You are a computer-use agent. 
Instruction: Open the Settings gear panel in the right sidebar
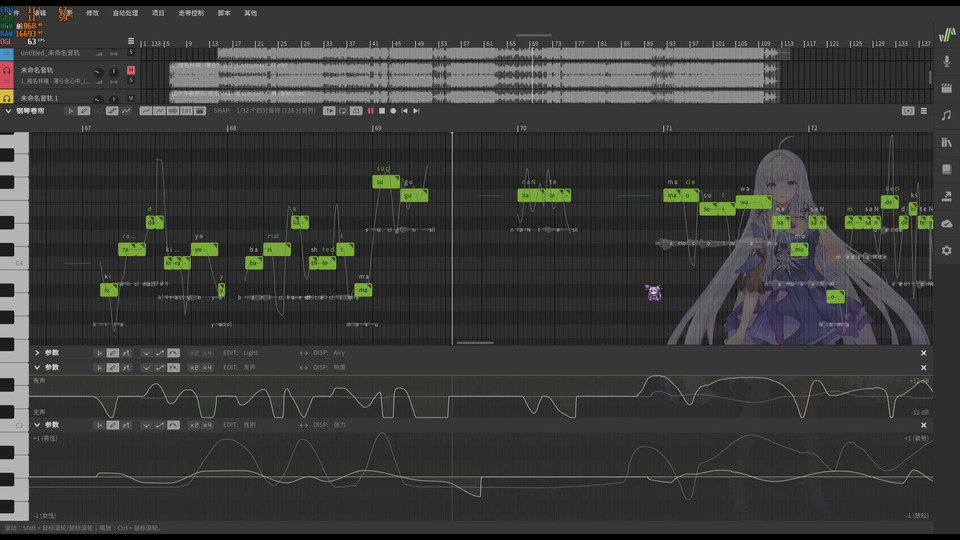947,250
